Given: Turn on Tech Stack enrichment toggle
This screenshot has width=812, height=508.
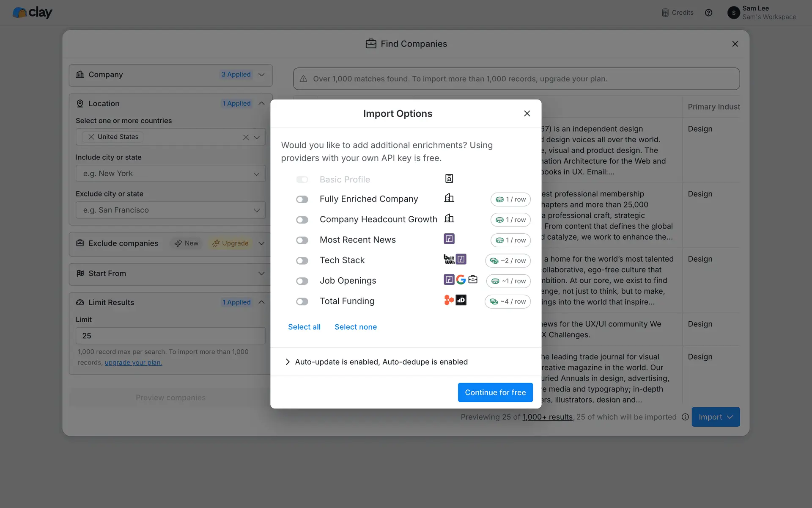Looking at the screenshot, I should coord(302,261).
